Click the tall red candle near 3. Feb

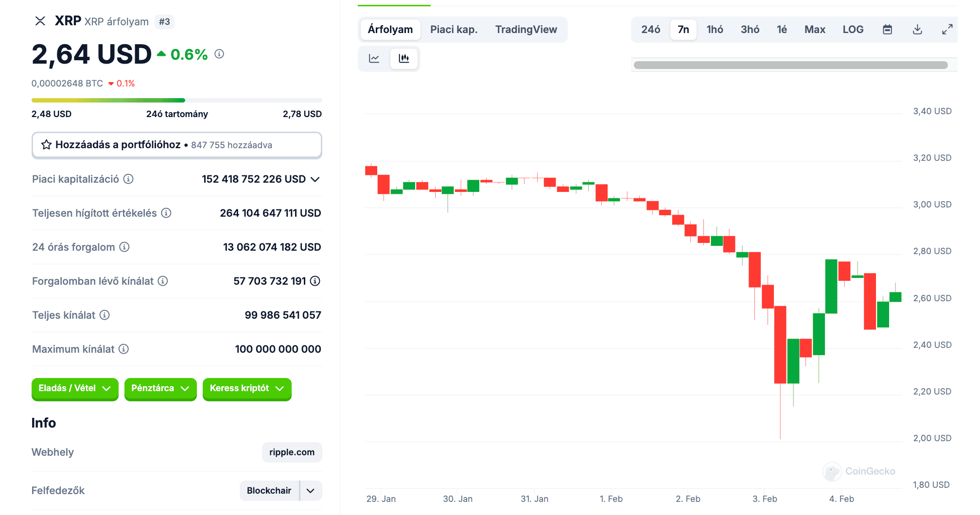[x=780, y=344]
